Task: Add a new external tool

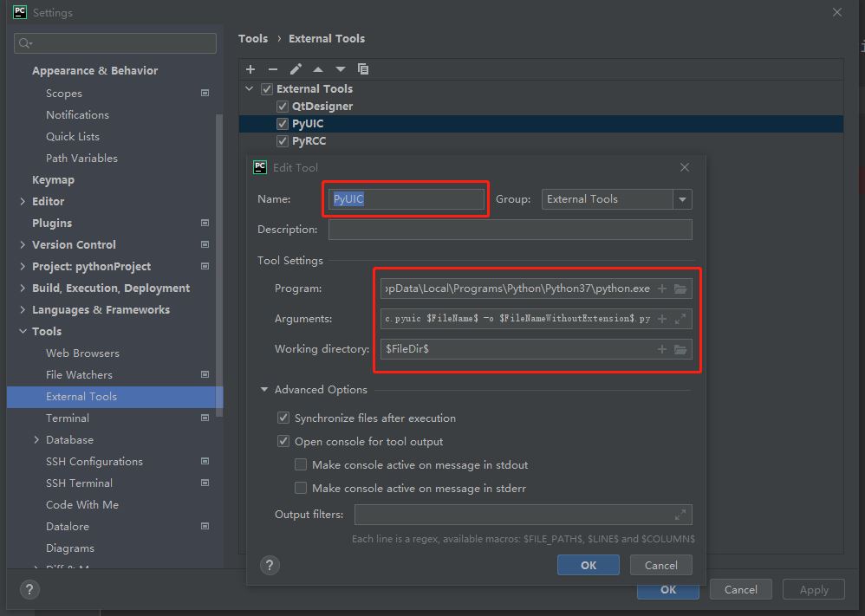Action: pyautogui.click(x=250, y=69)
